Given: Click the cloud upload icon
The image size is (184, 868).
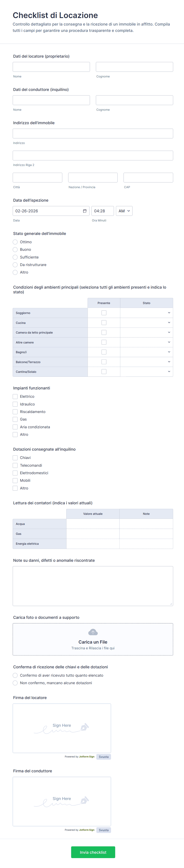Looking at the screenshot, I should [93, 632].
